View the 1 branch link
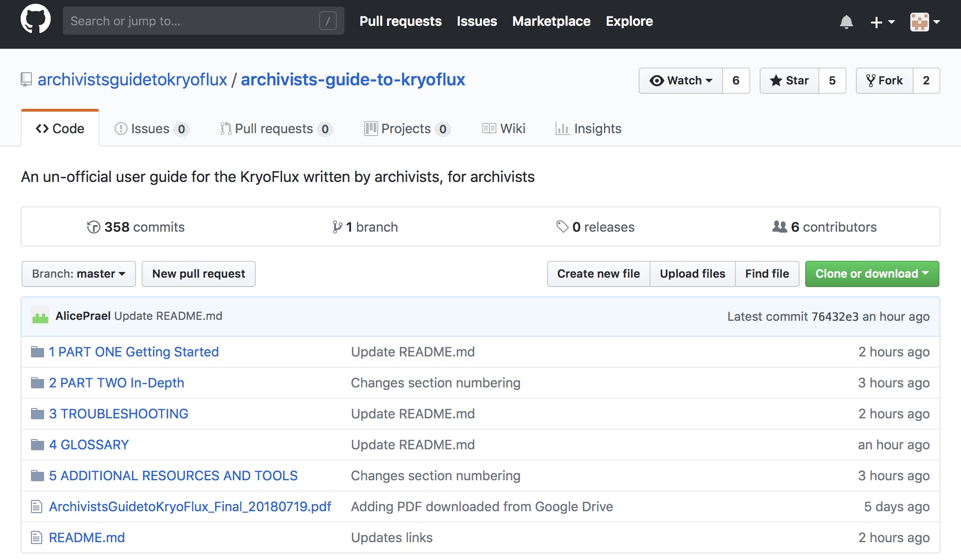This screenshot has height=560, width=961. tap(365, 227)
